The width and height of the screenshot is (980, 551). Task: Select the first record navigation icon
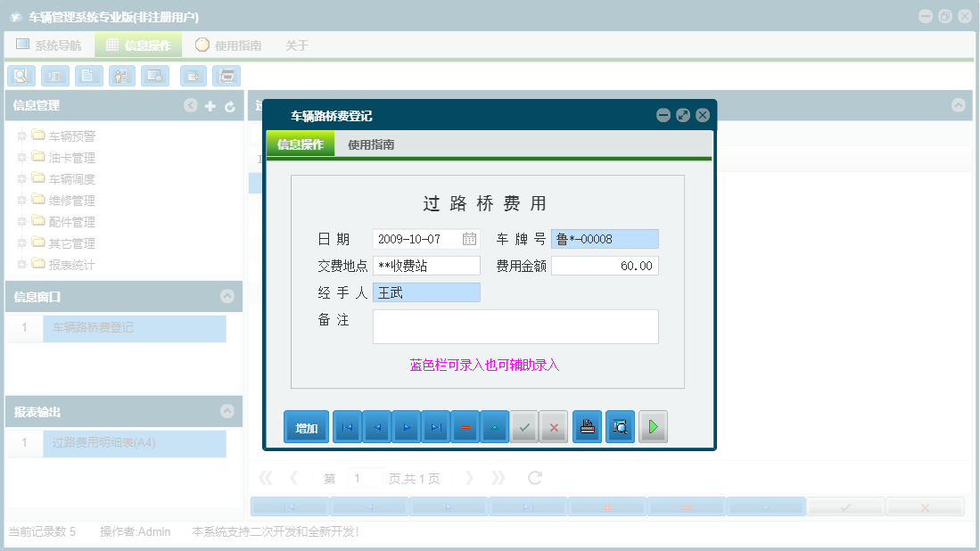346,426
